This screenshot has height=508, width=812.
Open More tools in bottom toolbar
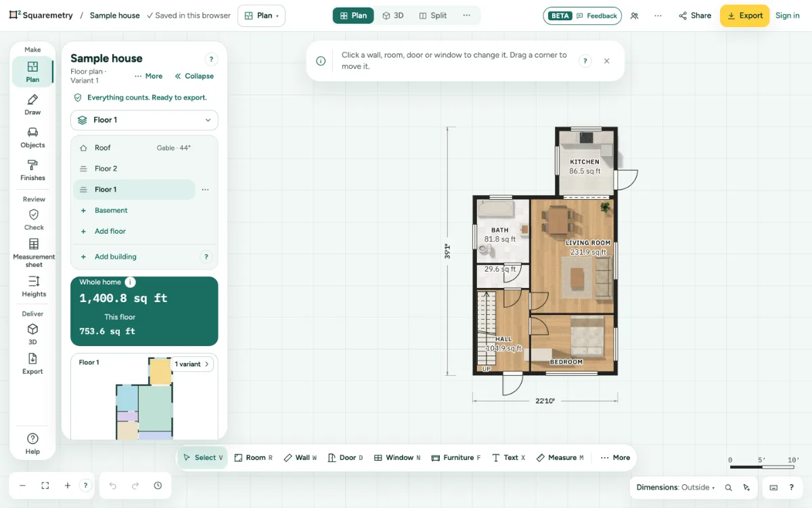(x=615, y=458)
